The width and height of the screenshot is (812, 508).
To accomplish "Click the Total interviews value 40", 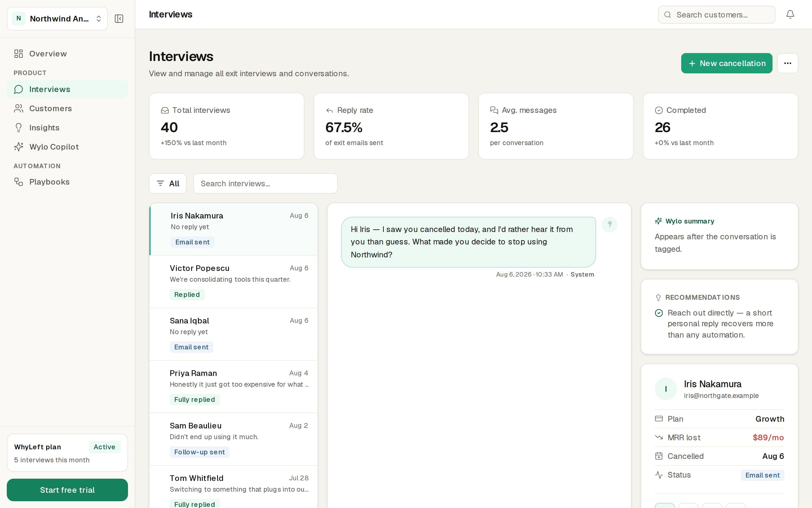I will [x=169, y=127].
